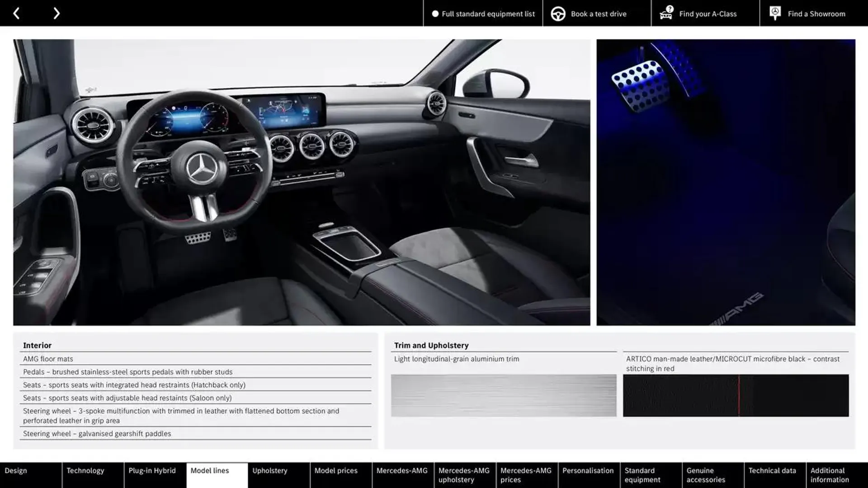Select the ARTICO black upholstery color swatch

click(x=736, y=396)
